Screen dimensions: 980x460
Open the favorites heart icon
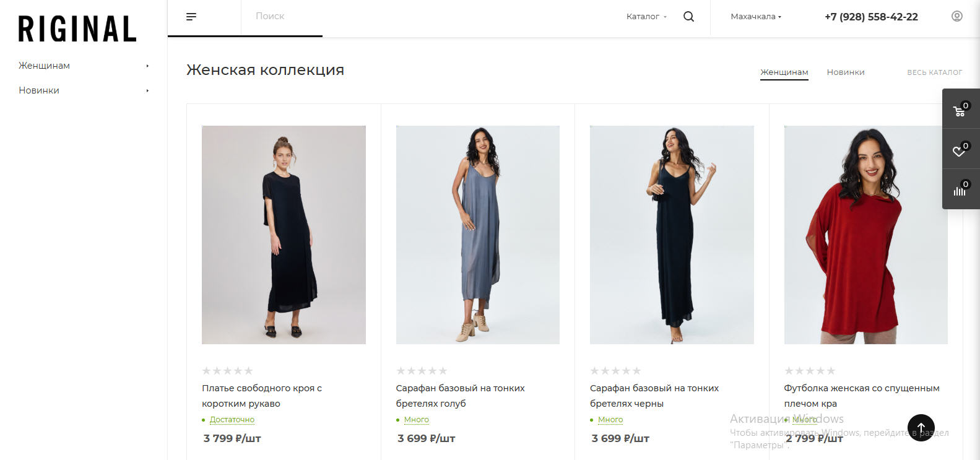point(961,149)
